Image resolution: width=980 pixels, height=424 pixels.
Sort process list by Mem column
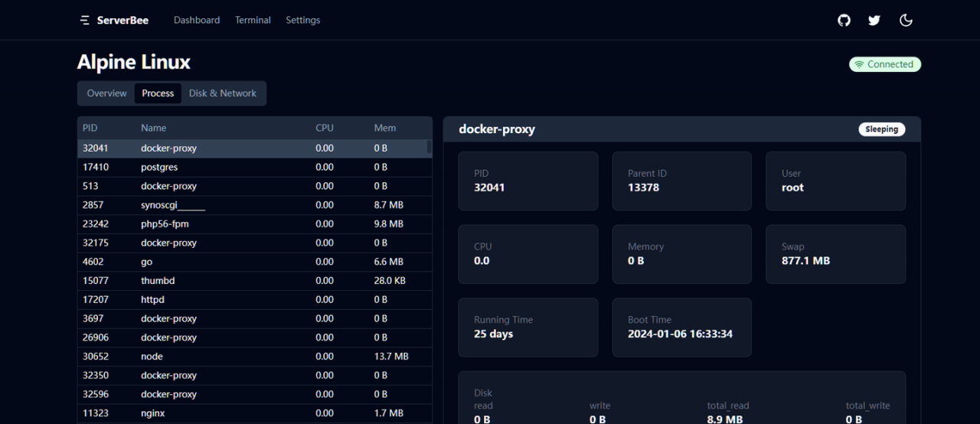click(x=384, y=128)
